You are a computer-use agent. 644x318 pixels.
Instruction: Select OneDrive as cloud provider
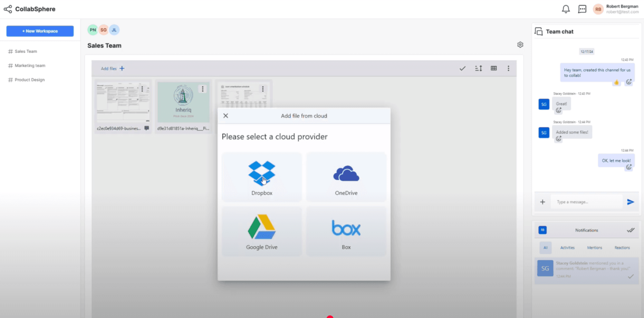pyautogui.click(x=346, y=177)
